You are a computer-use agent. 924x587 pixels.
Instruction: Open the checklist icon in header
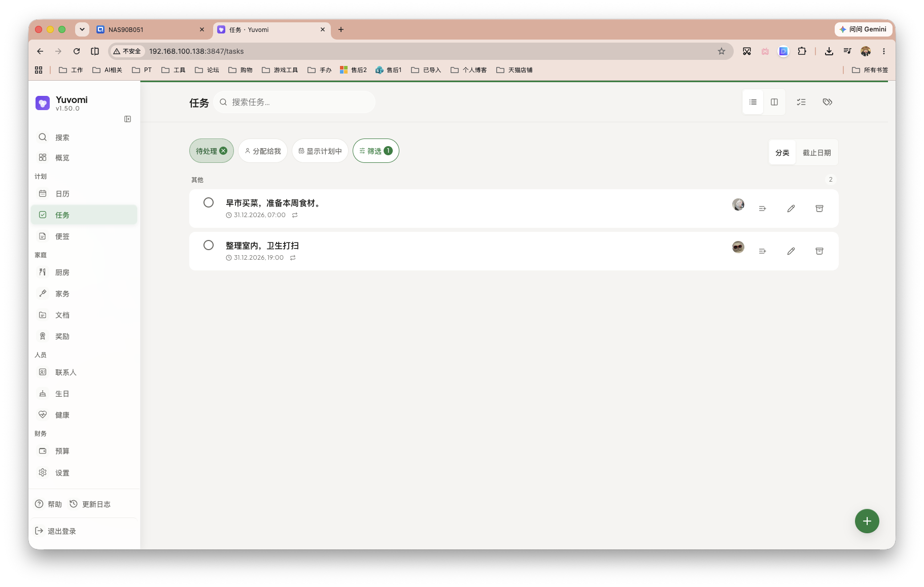801,102
